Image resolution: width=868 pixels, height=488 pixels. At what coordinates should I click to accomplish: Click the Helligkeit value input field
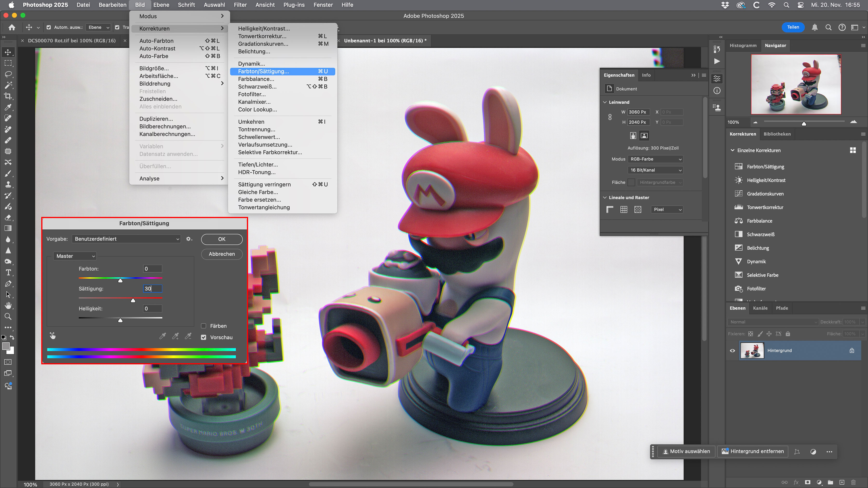153,308
